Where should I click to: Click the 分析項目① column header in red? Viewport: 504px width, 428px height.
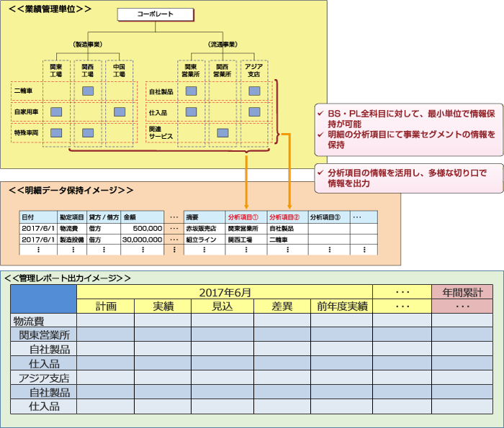point(246,217)
